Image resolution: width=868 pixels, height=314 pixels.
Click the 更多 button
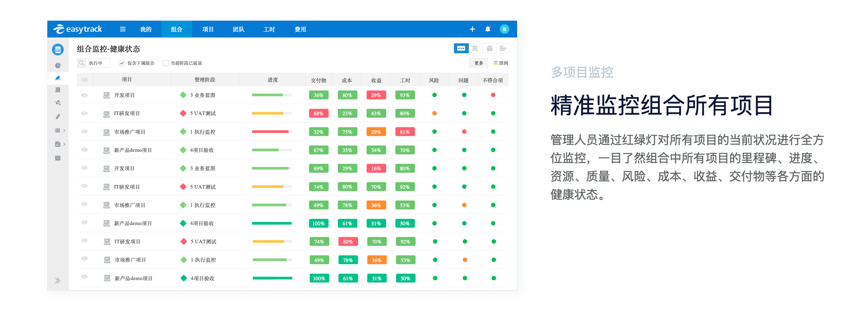pos(479,63)
